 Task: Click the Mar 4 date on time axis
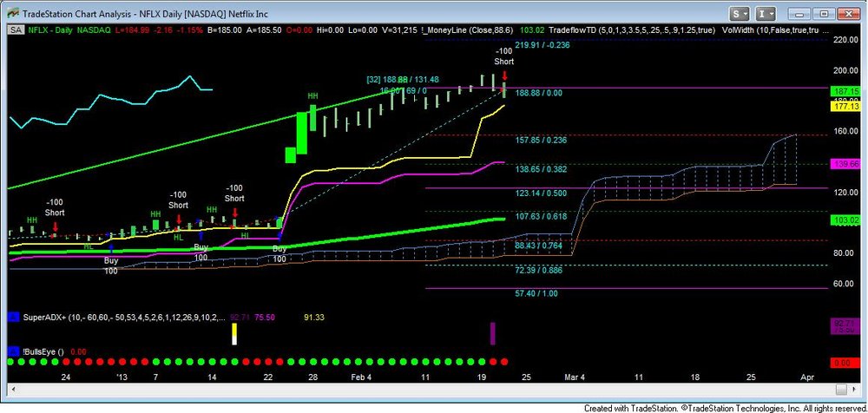pyautogui.click(x=575, y=377)
